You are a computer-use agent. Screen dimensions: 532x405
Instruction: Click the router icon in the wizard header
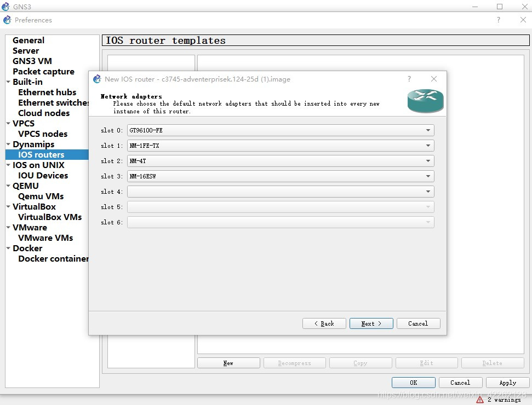(x=426, y=101)
